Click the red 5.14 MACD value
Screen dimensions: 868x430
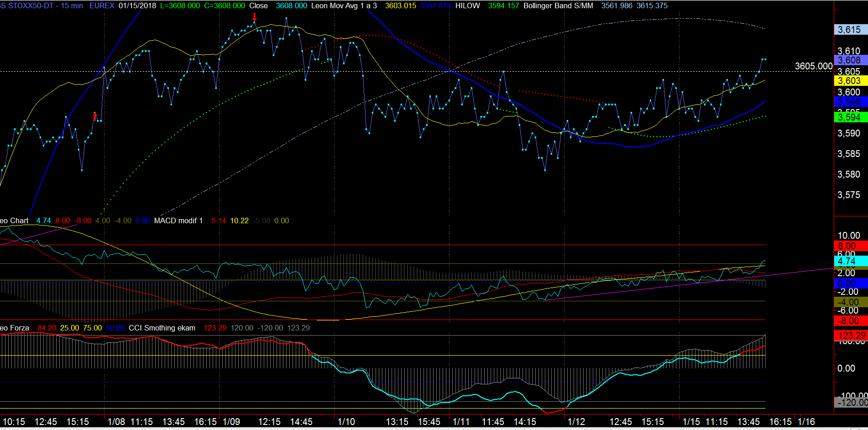tap(219, 220)
